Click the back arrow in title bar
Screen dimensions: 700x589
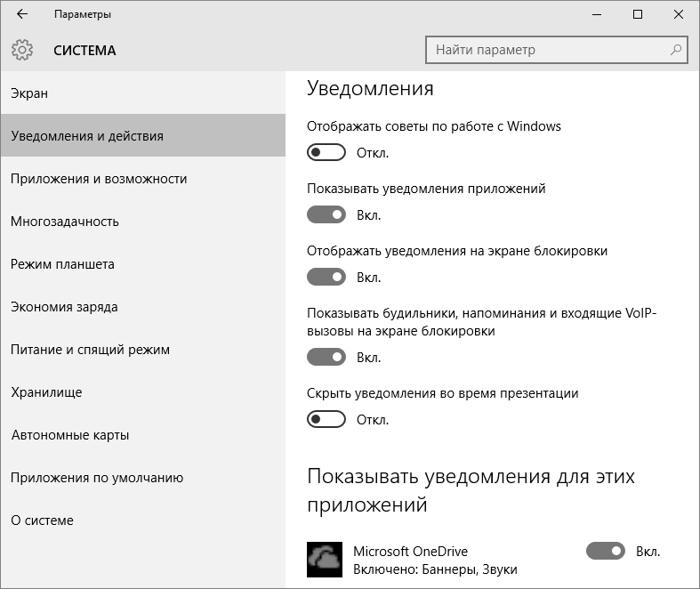click(x=22, y=14)
